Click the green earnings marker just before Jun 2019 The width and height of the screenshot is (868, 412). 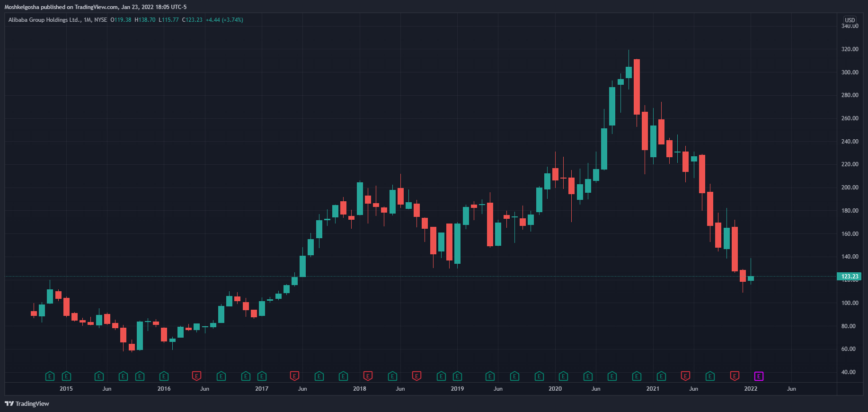coord(490,376)
